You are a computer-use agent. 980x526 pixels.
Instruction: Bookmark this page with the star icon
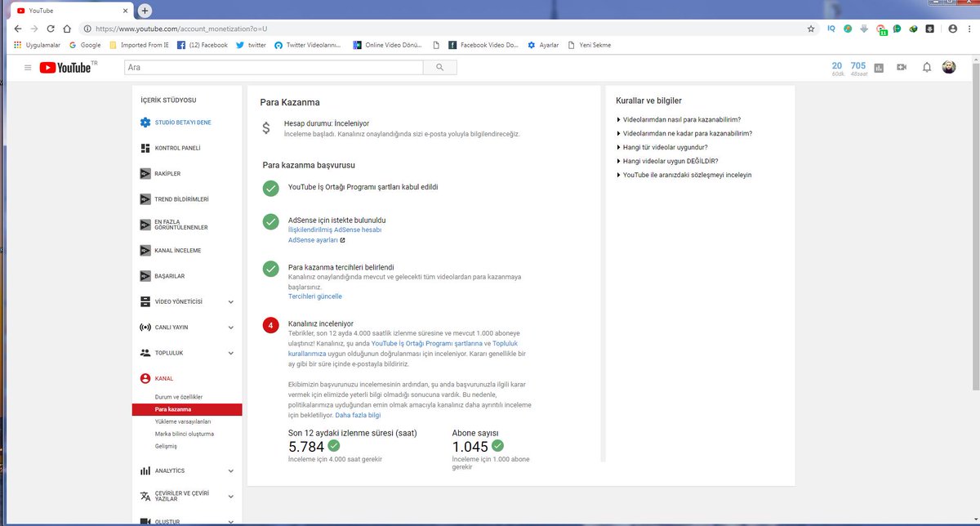[811, 28]
